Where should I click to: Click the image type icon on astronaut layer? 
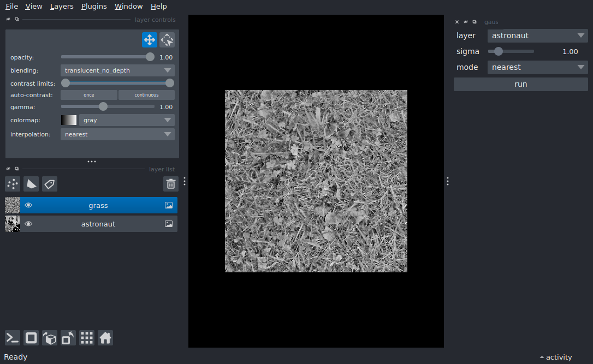169,224
